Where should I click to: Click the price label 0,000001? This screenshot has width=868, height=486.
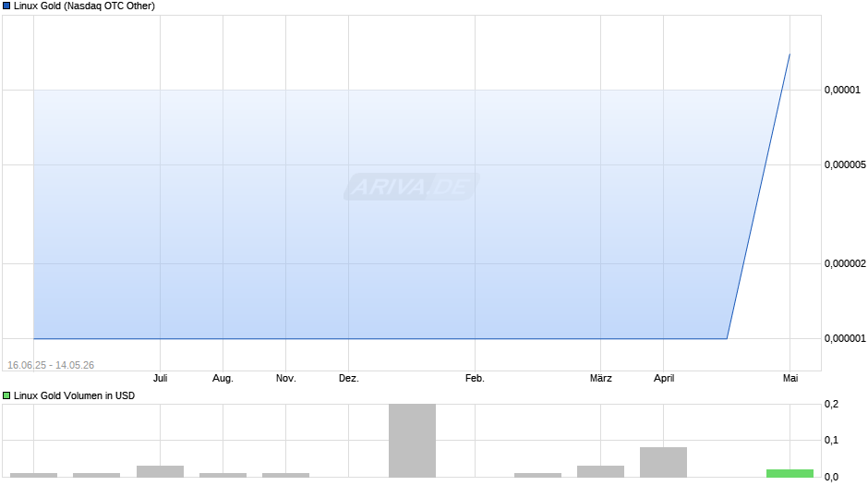845,338
